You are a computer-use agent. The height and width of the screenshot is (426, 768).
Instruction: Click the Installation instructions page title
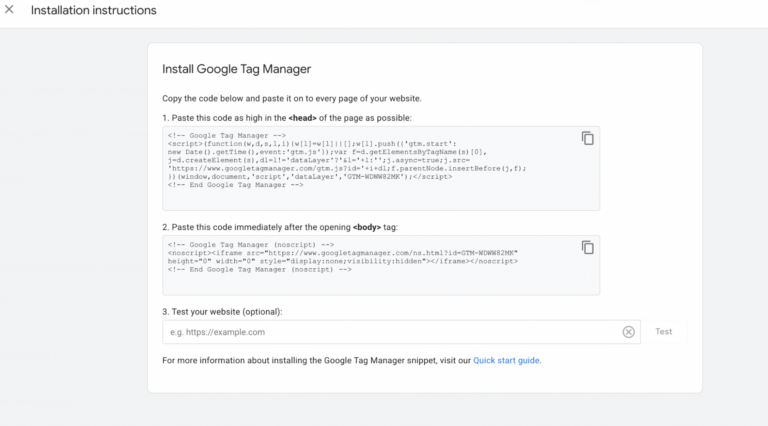[x=93, y=11]
